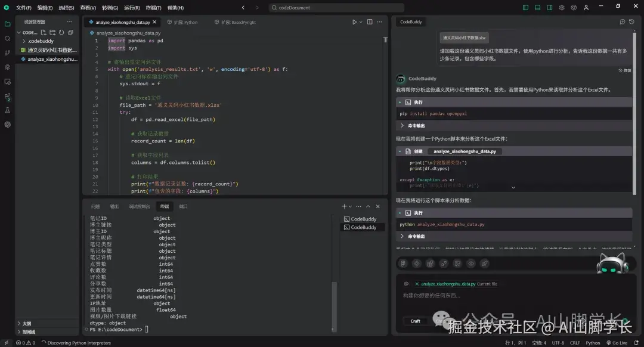
Task: Click the eye preview icon in CodeBuddy toolbar
Action: [x=471, y=264]
